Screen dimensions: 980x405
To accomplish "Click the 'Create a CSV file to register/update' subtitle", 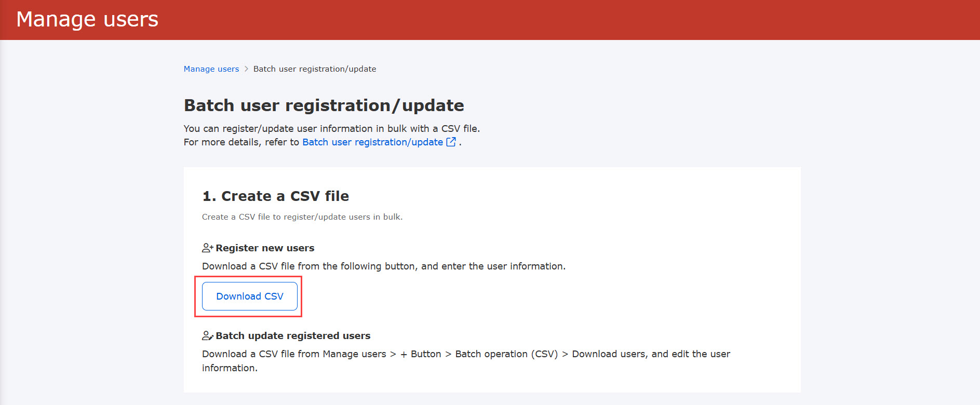I will pyautogui.click(x=302, y=217).
